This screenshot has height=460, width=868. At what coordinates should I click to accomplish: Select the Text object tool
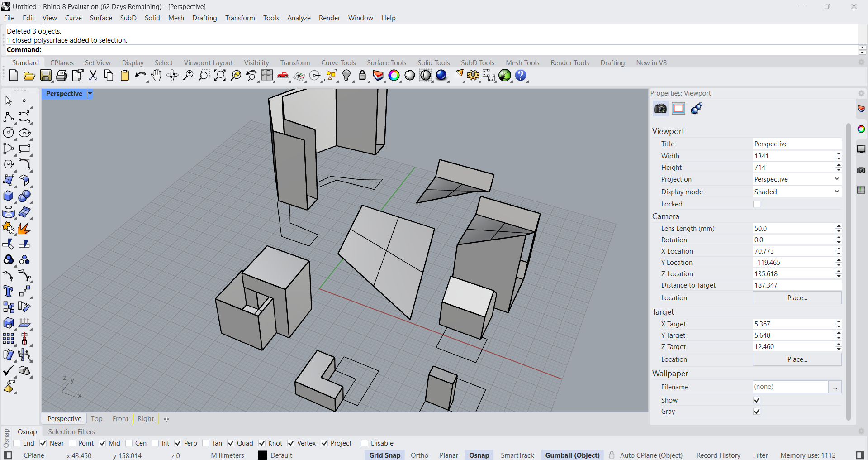8,292
